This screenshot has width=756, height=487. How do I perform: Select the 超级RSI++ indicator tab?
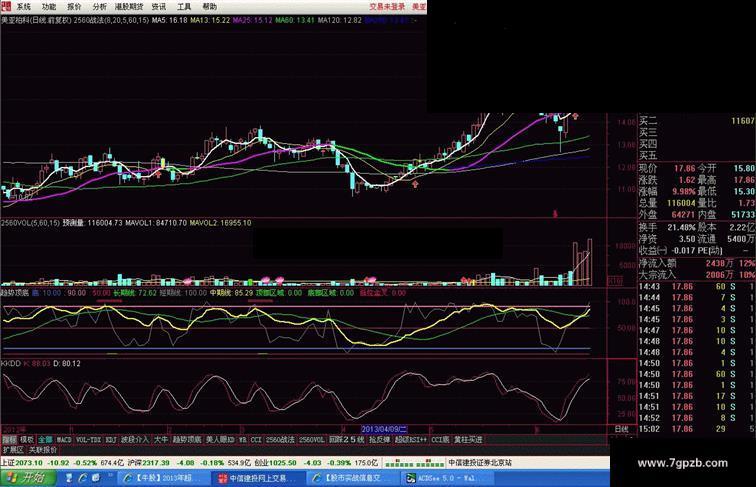pyautogui.click(x=411, y=440)
